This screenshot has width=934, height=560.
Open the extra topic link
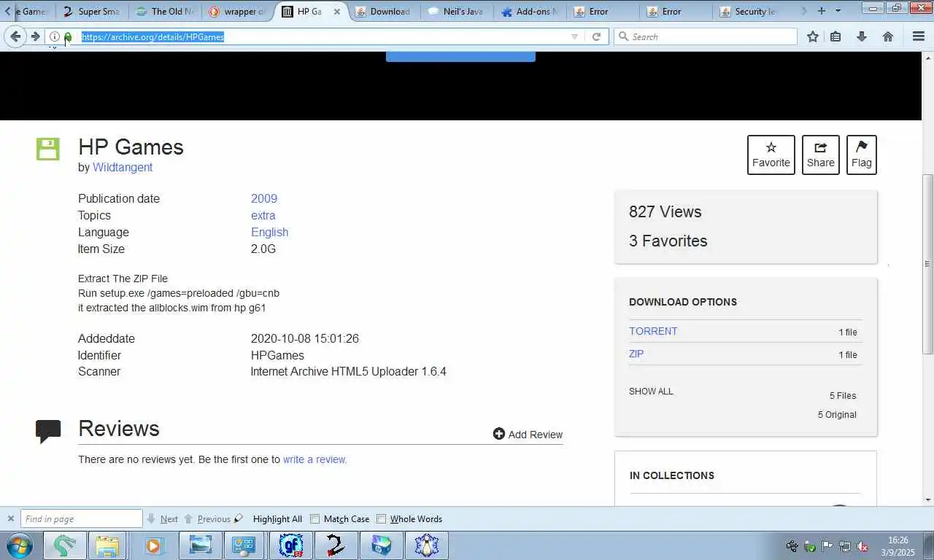[263, 215]
